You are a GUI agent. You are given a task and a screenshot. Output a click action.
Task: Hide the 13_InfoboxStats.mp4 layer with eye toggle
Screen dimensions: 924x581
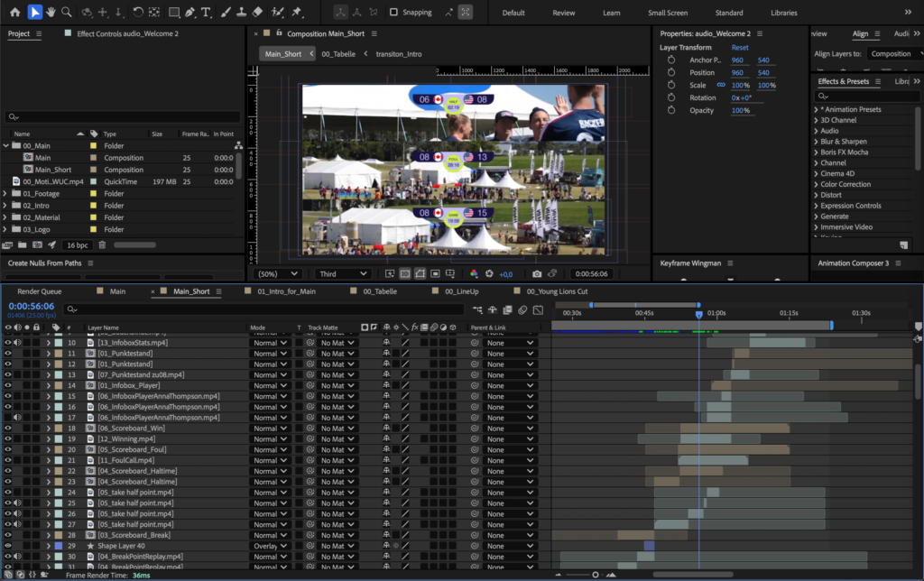click(8, 343)
